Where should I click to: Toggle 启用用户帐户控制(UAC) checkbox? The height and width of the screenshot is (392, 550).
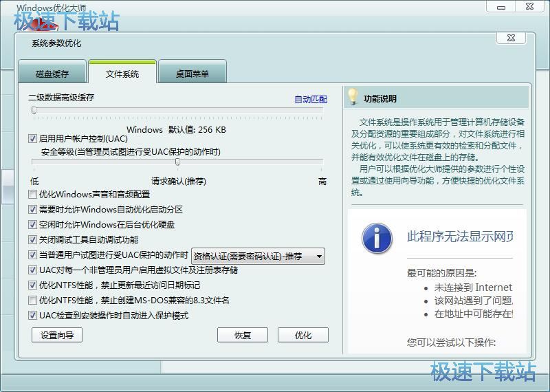click(32, 139)
